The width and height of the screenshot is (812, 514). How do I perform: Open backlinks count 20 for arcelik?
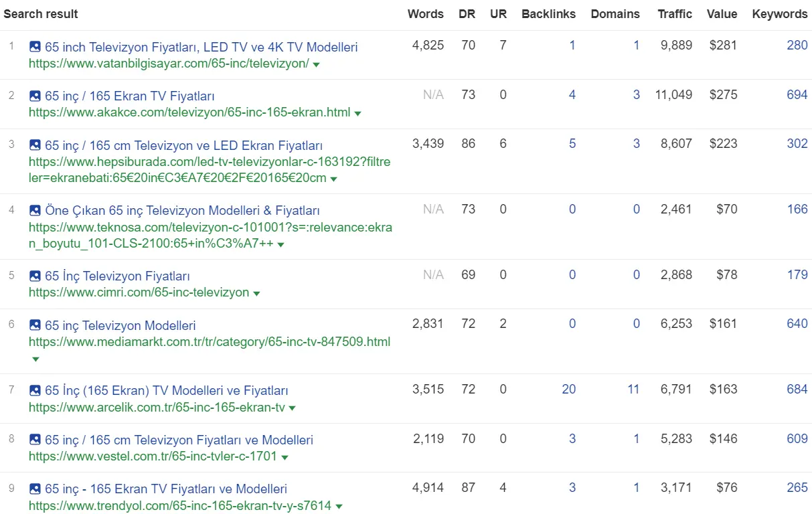[x=569, y=390]
